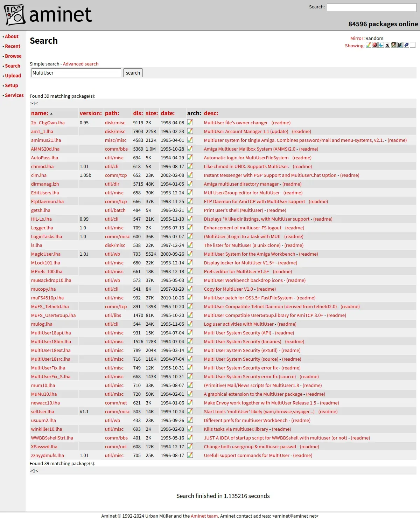420x519 pixels.
Task: Click arch icon in chmod.lha row
Action: pos(190,166)
